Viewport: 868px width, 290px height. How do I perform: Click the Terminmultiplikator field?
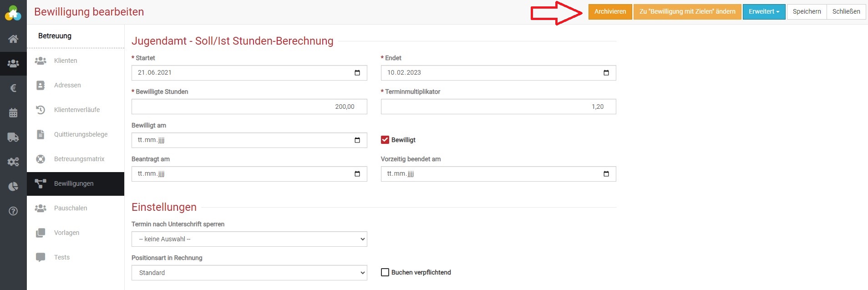[498, 107]
